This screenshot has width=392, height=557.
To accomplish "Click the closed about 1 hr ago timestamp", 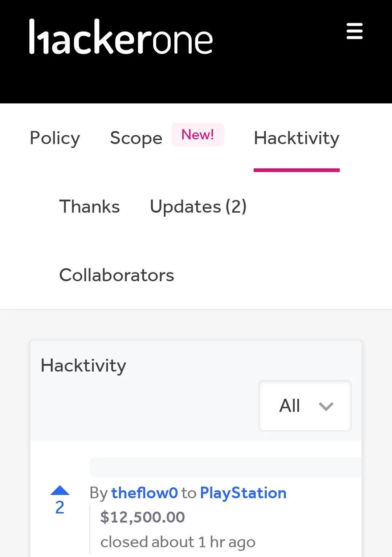I will [178, 542].
